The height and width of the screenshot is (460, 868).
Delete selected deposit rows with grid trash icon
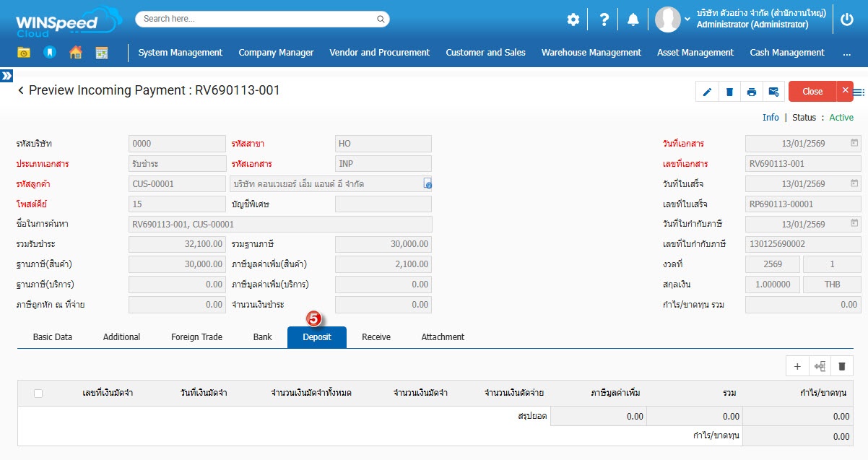841,366
